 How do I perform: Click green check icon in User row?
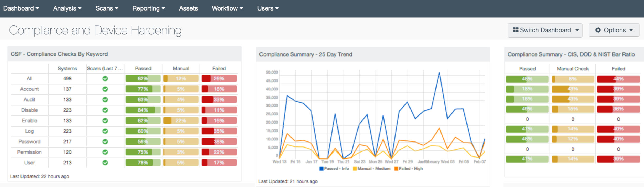[x=105, y=163]
